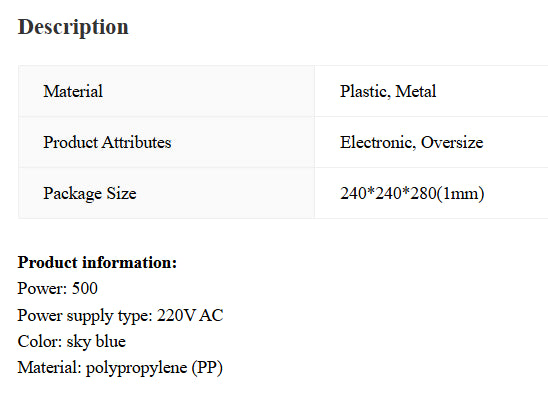The image size is (548, 395).
Task: Click the Description heading
Action: pyautogui.click(x=73, y=28)
